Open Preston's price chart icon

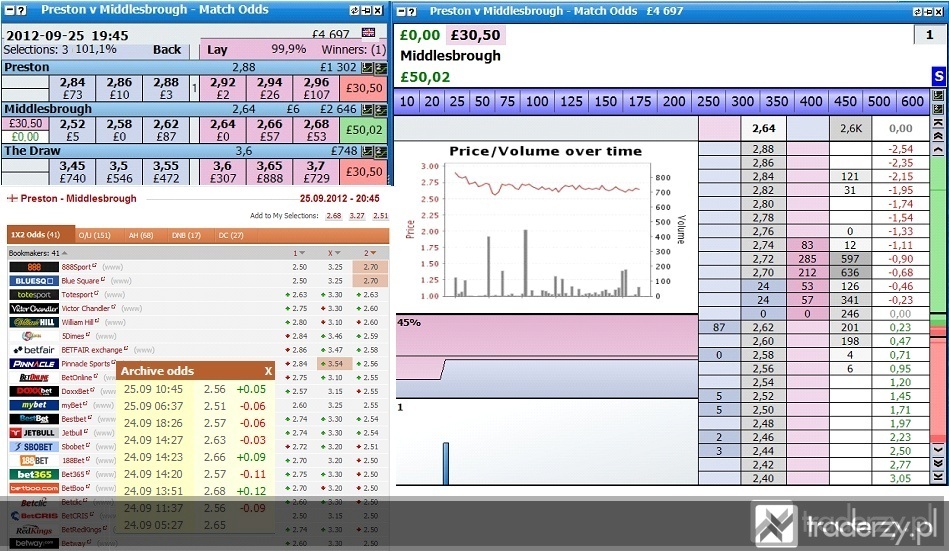367,67
